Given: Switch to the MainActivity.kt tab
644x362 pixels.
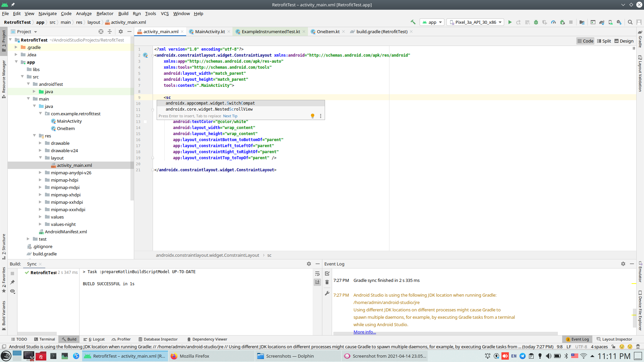Looking at the screenshot, I should click(x=210, y=32).
